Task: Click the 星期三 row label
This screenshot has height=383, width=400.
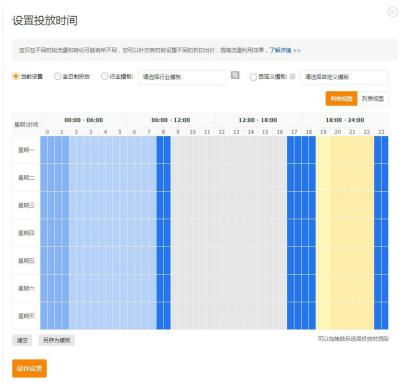Action: [26, 205]
